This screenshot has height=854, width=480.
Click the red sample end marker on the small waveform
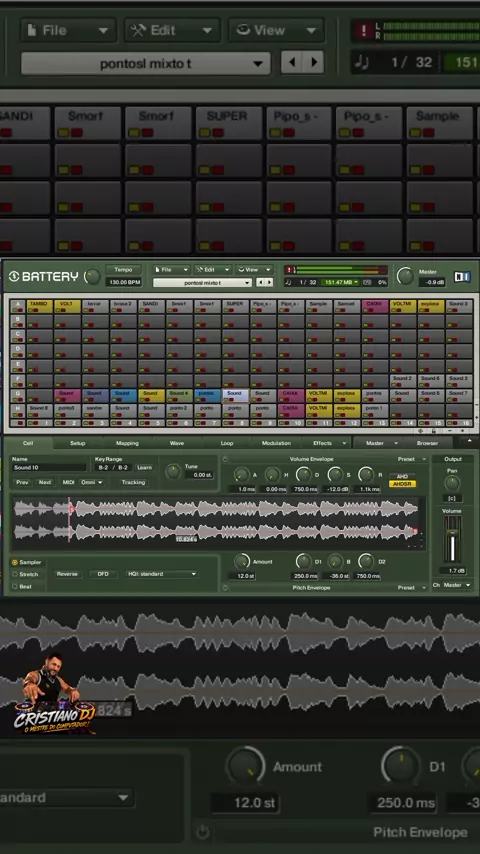(x=415, y=531)
